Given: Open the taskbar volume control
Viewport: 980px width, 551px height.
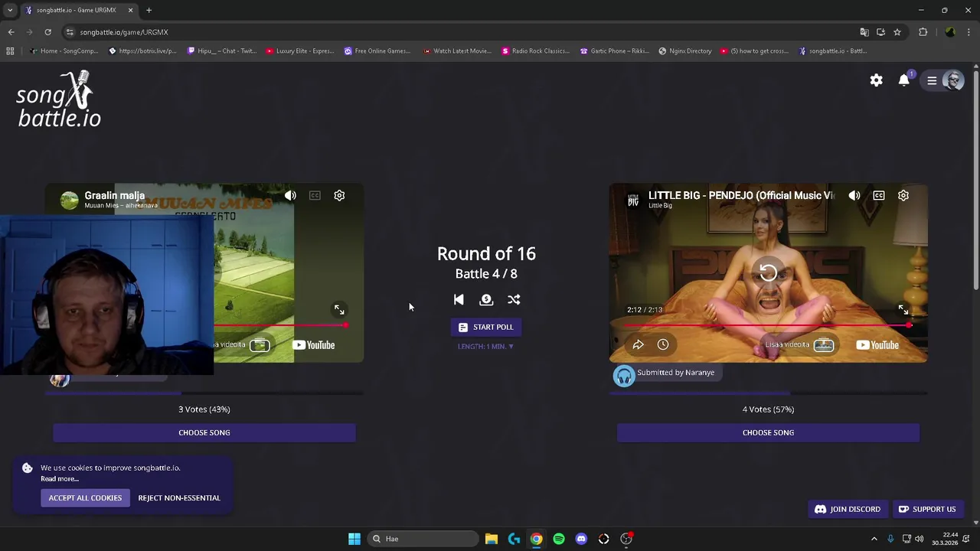Looking at the screenshot, I should click(x=919, y=539).
